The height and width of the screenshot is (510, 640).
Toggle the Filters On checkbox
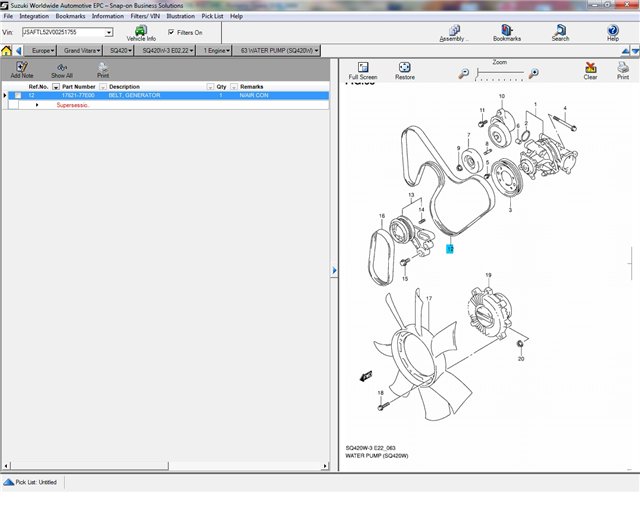(x=171, y=32)
